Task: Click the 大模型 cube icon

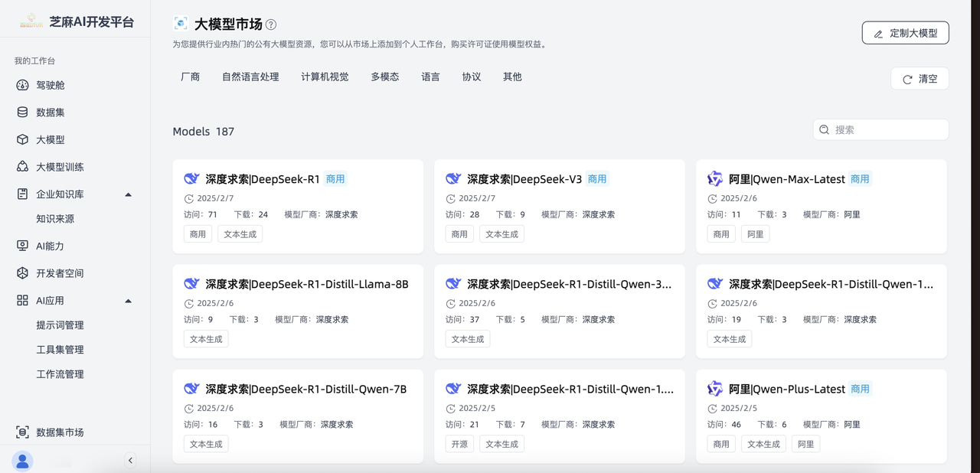Action: [23, 140]
